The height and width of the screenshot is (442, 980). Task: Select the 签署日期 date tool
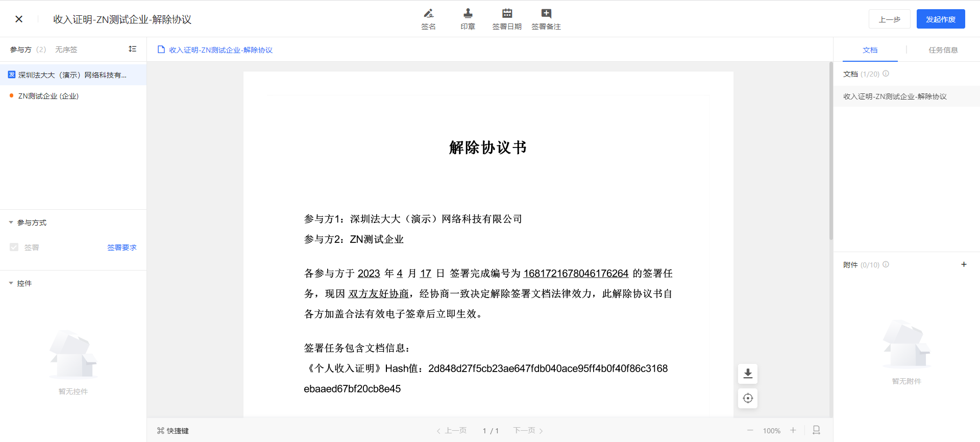(x=507, y=19)
